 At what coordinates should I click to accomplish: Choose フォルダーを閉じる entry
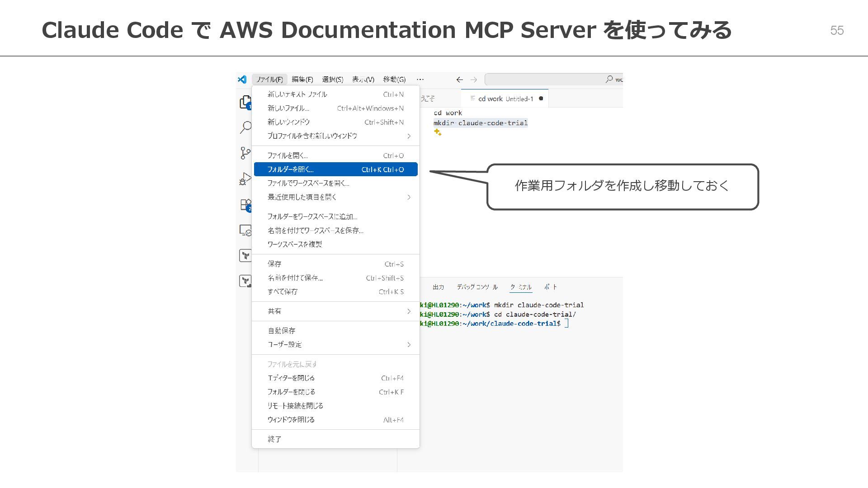[335, 392]
